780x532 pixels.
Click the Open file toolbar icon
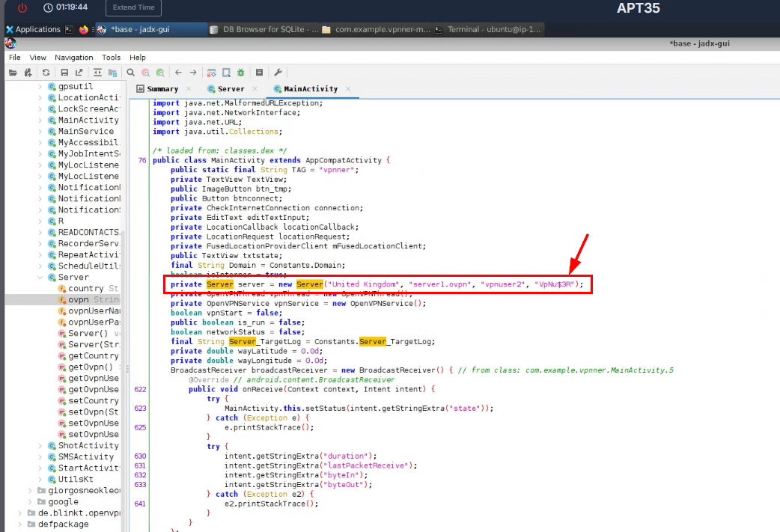(12, 73)
